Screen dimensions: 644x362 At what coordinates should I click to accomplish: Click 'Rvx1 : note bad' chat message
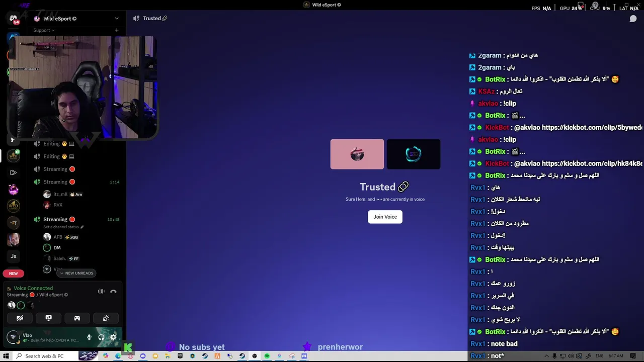coord(494,344)
